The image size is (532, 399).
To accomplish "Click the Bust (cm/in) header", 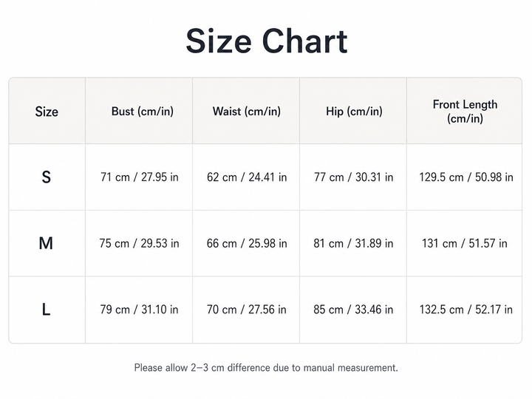I will [143, 112].
